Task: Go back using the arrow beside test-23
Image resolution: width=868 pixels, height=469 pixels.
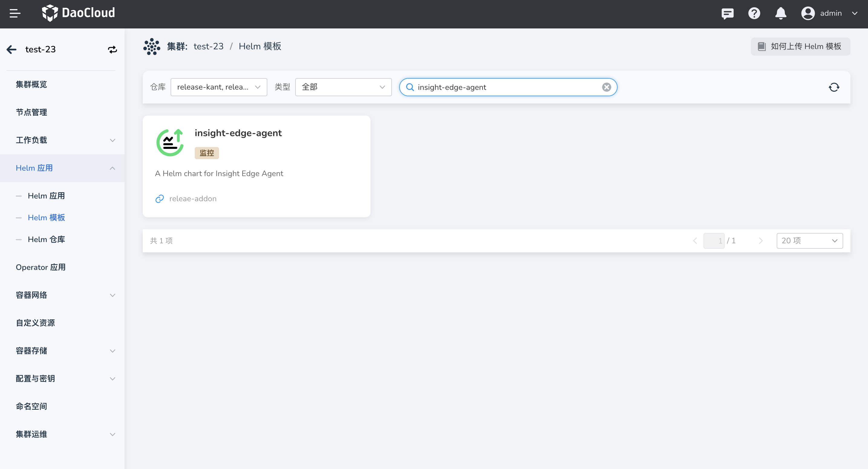Action: [11, 50]
